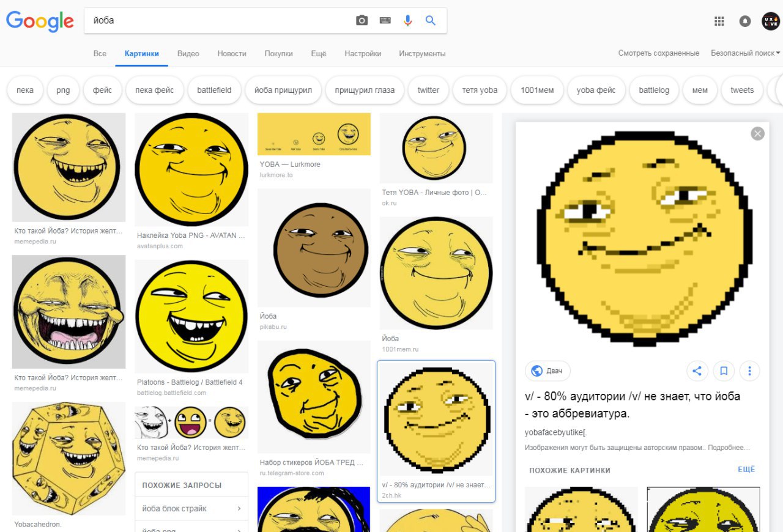Filter by 1001мем chip
The width and height of the screenshot is (783, 532).
[537, 90]
